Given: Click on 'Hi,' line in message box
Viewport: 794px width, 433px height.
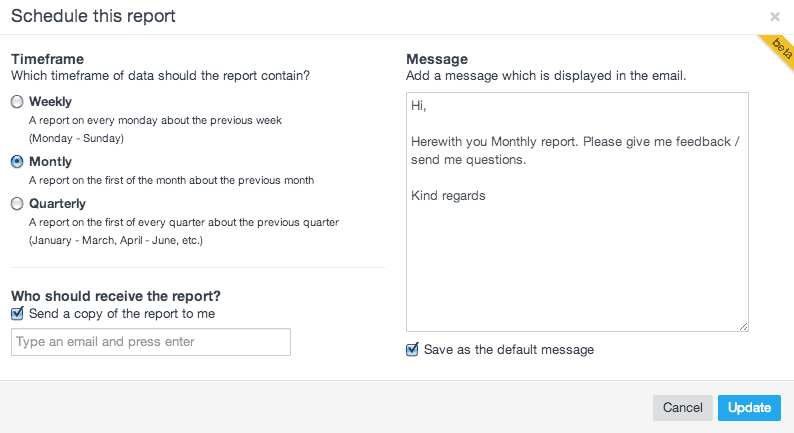Looking at the screenshot, I should (419, 105).
